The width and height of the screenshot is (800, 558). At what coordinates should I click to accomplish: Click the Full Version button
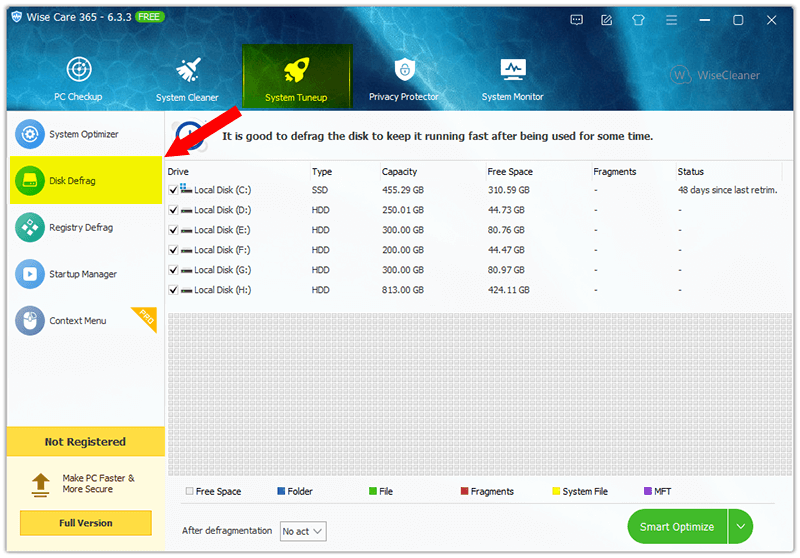[x=86, y=523]
